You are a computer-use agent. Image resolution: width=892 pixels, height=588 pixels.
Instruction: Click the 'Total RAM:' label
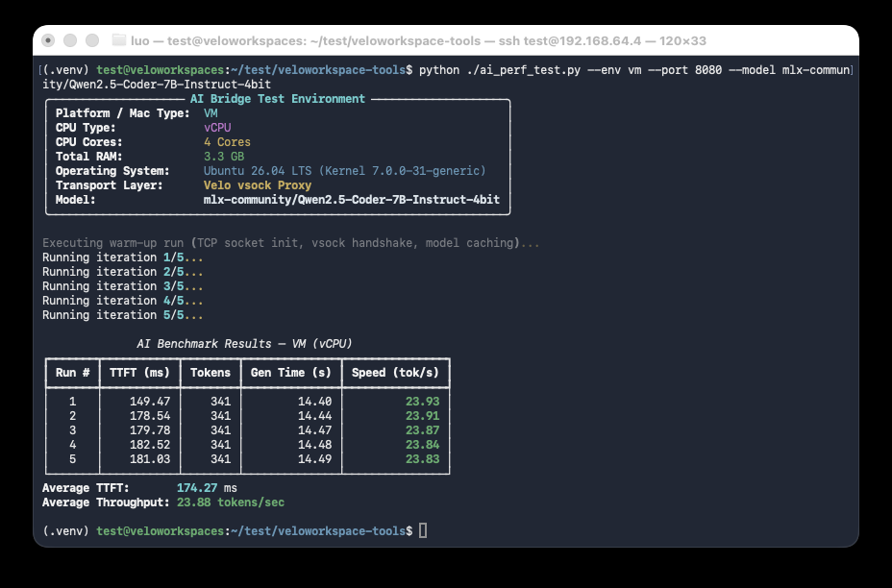88,157
